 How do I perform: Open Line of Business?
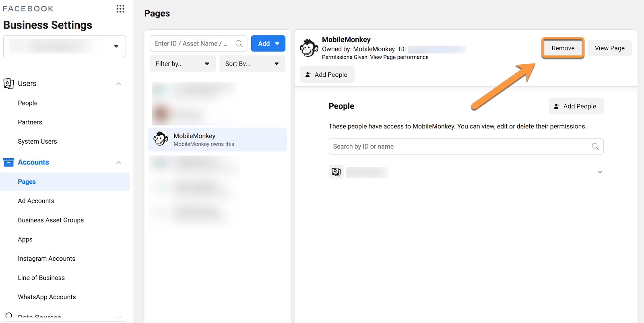pos(41,278)
